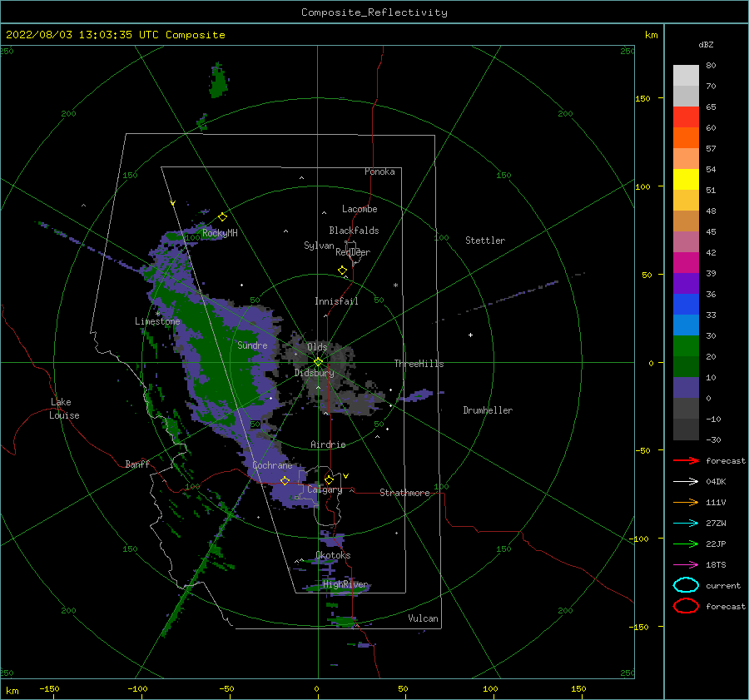The width and height of the screenshot is (749, 700).
Task: Select the blue 36 dBZ color swatch
Action: 686,305
